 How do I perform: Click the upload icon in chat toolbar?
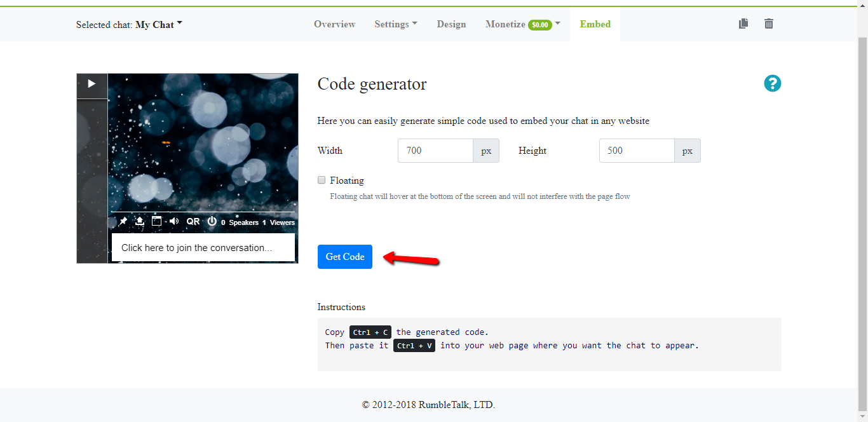pos(140,221)
